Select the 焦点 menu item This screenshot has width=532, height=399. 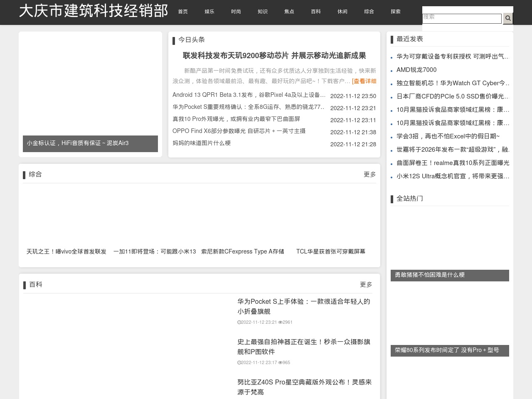coord(289,12)
